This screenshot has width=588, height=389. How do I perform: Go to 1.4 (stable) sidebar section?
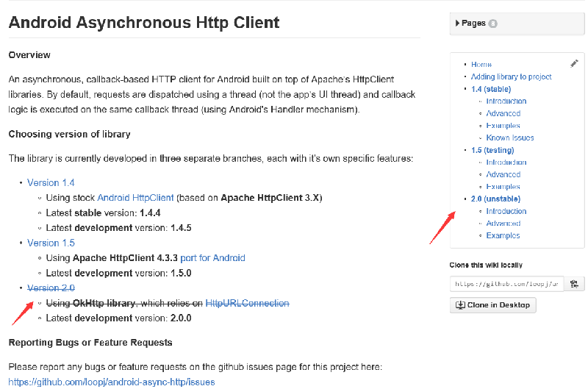click(492, 89)
